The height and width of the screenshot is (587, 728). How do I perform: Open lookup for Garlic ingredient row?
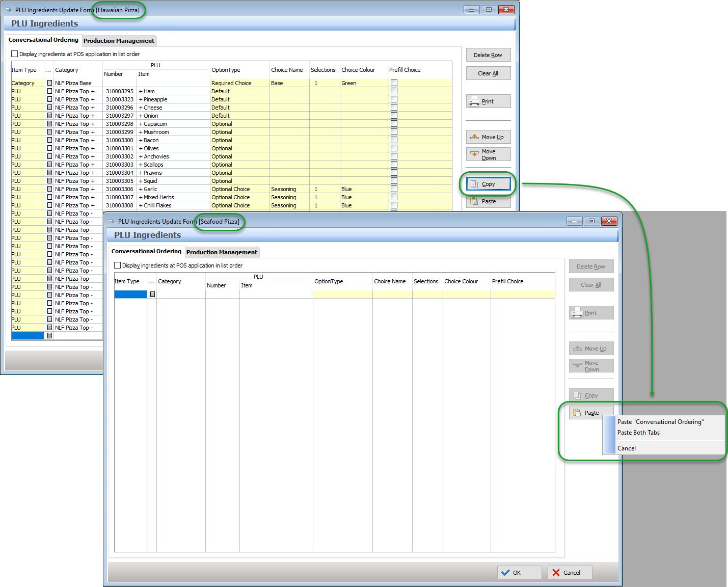point(49,189)
